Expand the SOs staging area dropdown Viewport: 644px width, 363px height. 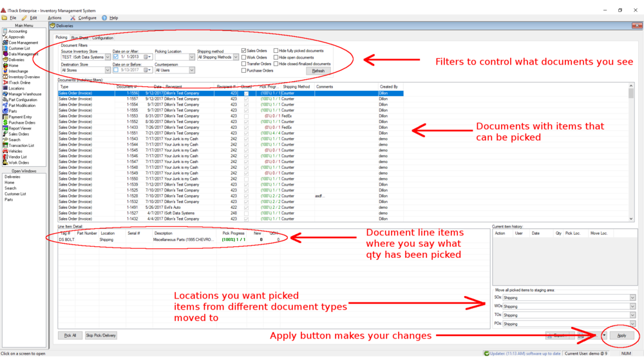(x=632, y=298)
